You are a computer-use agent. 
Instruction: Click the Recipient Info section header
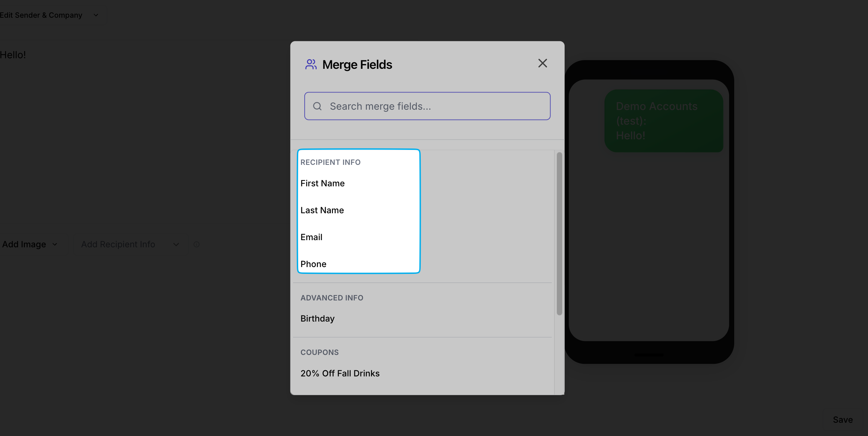(330, 162)
